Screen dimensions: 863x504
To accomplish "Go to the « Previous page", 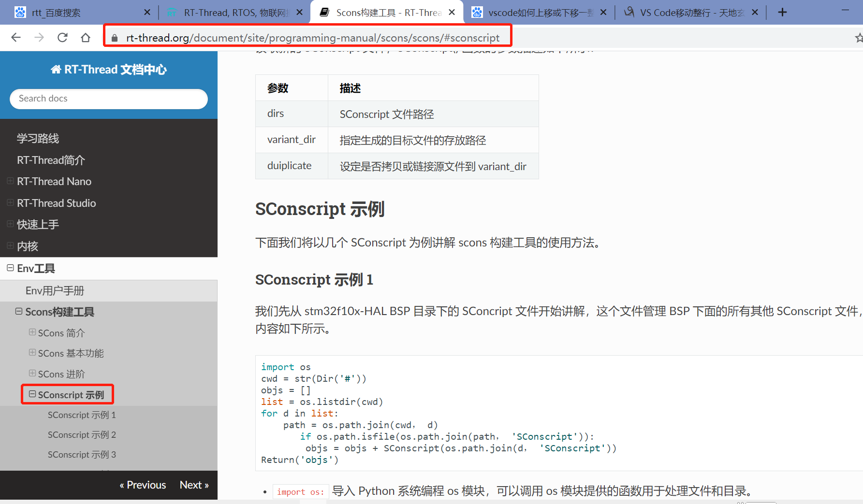I will tap(143, 485).
